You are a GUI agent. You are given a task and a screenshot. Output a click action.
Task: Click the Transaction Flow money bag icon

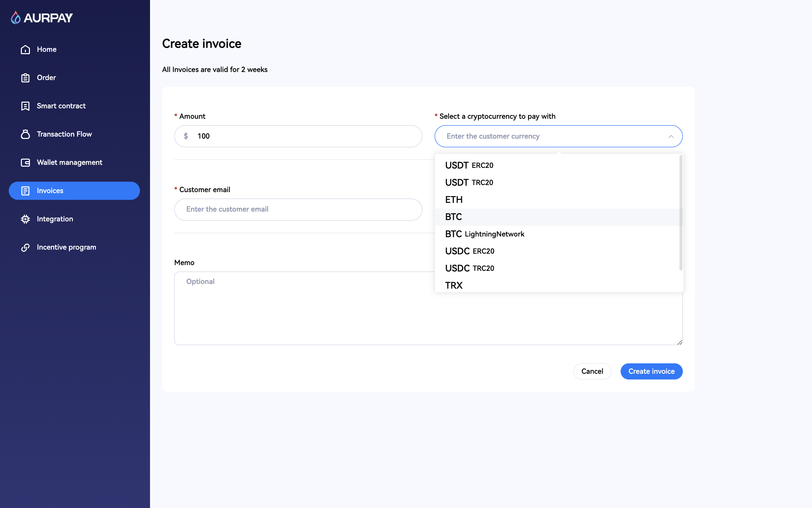point(25,134)
